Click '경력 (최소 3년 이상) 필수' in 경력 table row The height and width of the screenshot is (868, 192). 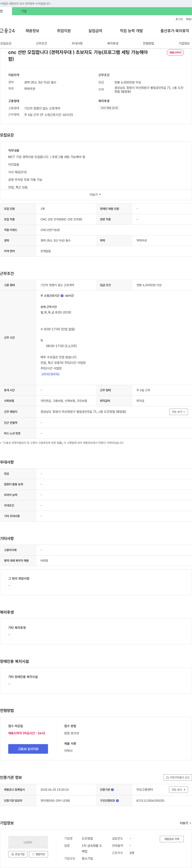click(x=56, y=241)
